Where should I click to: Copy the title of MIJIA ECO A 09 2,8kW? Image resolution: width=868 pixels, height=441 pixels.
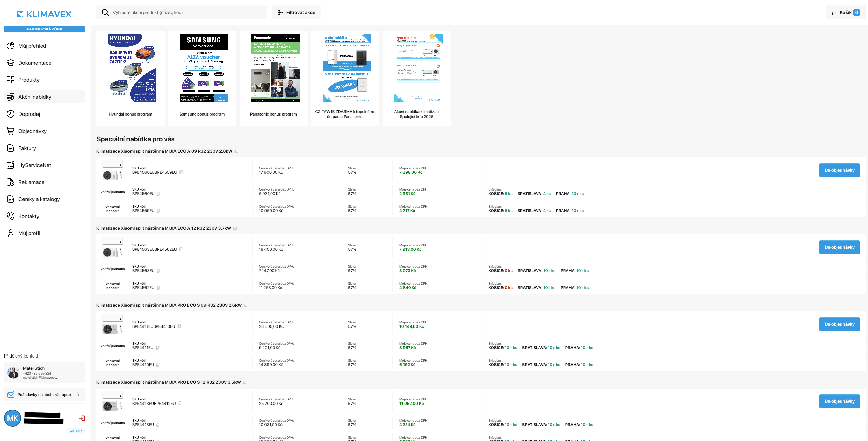[236, 151]
